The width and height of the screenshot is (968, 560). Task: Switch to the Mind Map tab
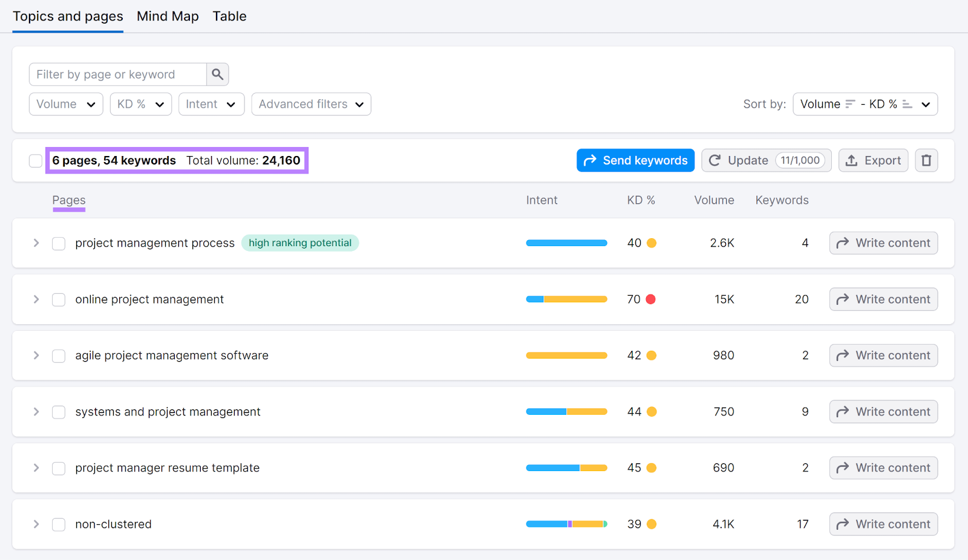(168, 16)
